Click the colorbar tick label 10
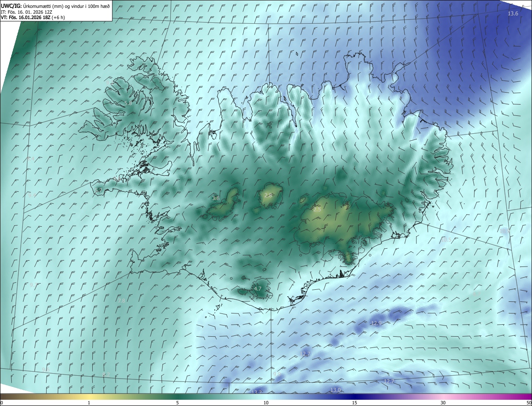 tap(266, 403)
